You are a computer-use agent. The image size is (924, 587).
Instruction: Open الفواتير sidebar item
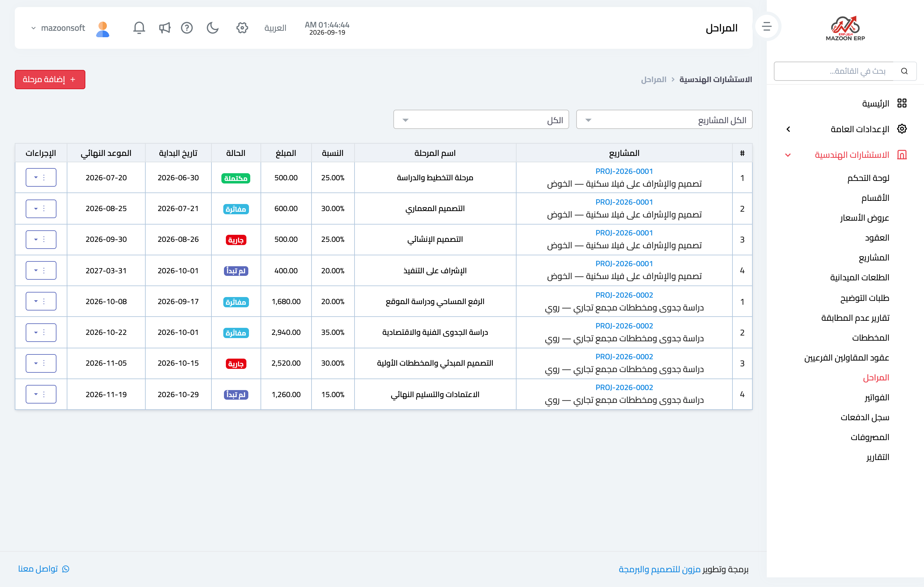pyautogui.click(x=877, y=397)
